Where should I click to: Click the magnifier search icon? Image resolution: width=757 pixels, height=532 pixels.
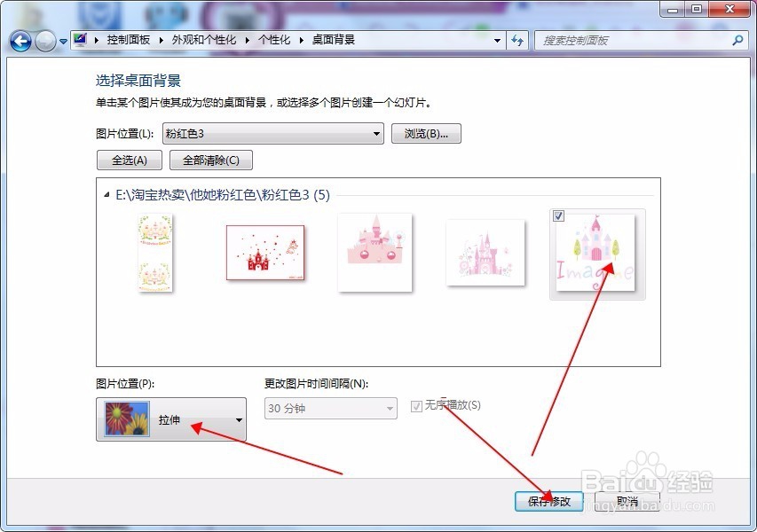click(x=737, y=41)
